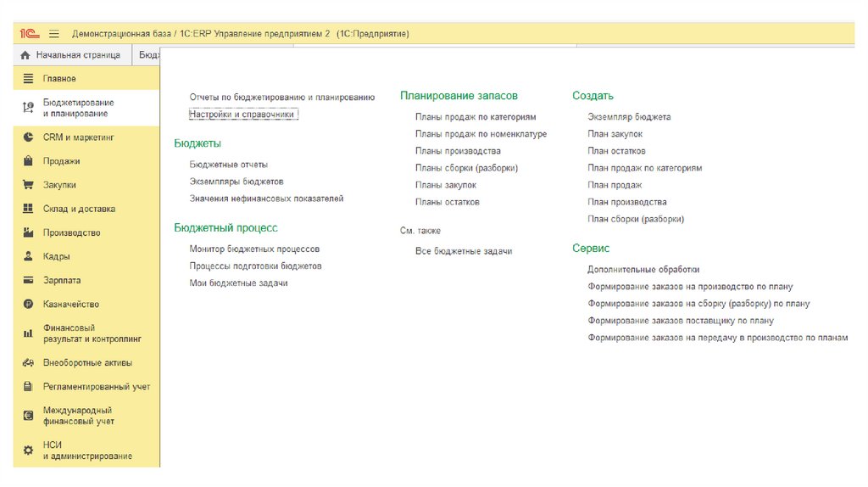This screenshot has height=487, width=868.
Task: Create План сборки (разборки)
Action: [x=636, y=220]
